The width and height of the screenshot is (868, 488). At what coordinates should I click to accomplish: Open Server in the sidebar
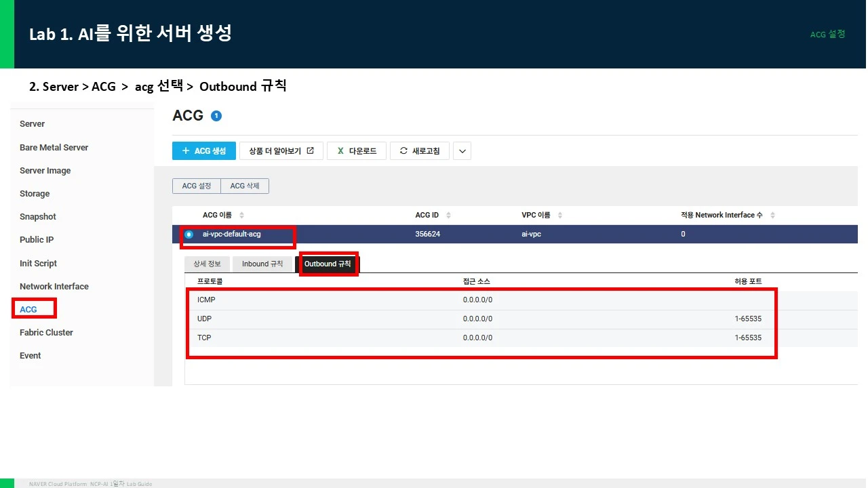[x=33, y=124]
